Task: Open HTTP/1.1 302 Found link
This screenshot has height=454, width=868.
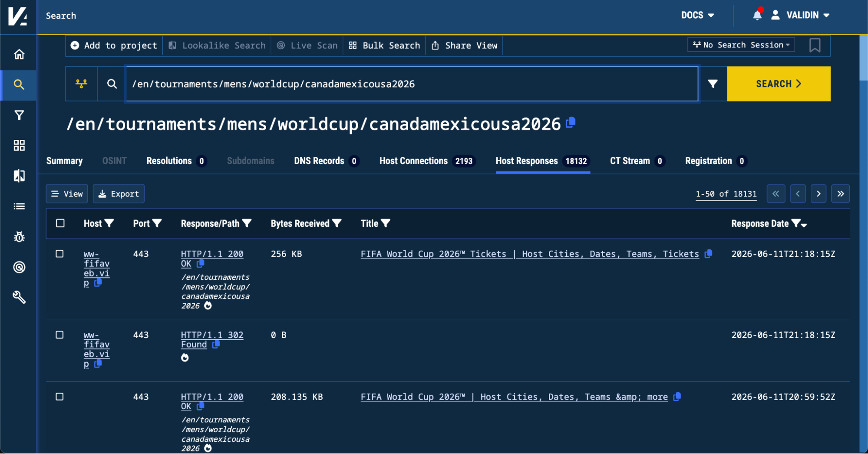Action: click(x=212, y=340)
